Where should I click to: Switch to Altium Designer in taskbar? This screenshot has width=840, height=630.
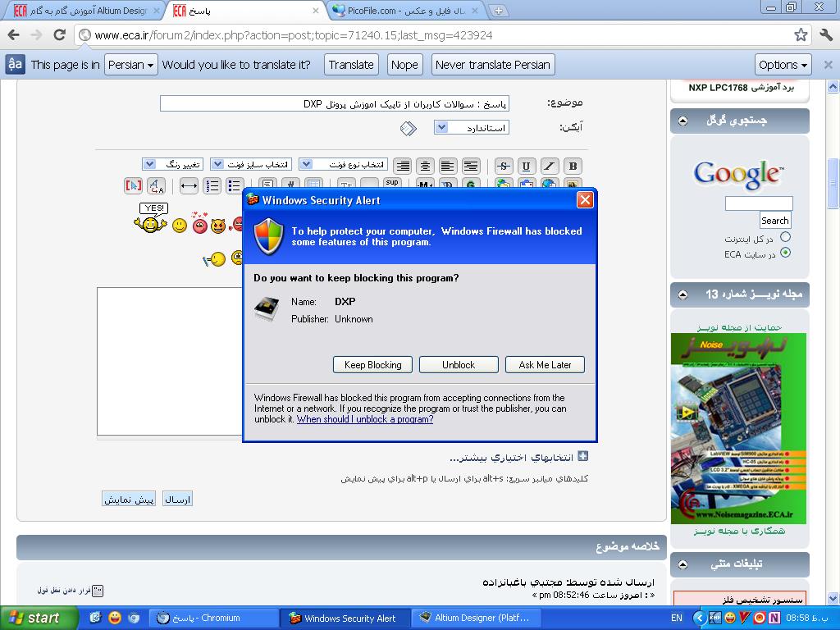[x=477, y=618]
